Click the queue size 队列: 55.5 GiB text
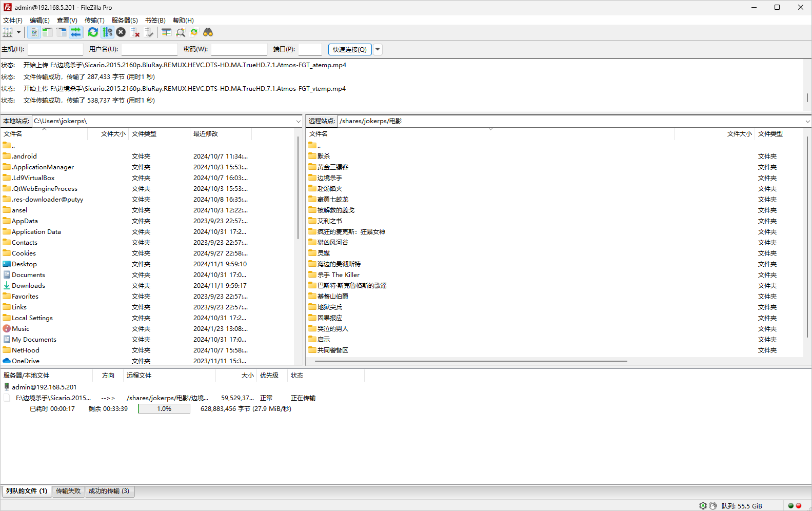812x511 pixels. pyautogui.click(x=742, y=506)
